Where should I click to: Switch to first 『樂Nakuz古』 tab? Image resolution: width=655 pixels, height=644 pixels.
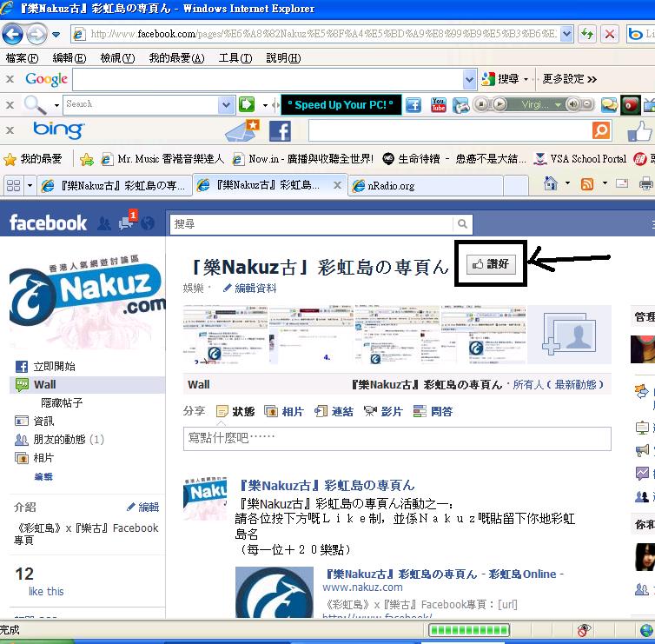115,186
